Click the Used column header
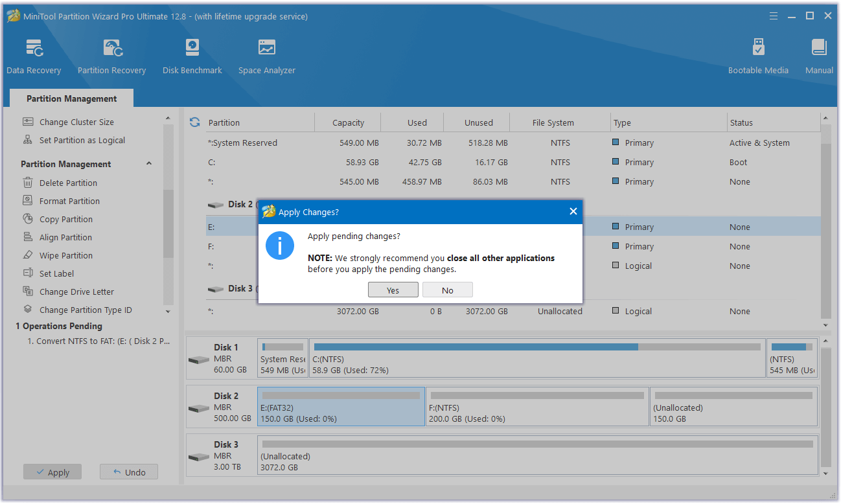The height and width of the screenshot is (504, 841). (412, 122)
